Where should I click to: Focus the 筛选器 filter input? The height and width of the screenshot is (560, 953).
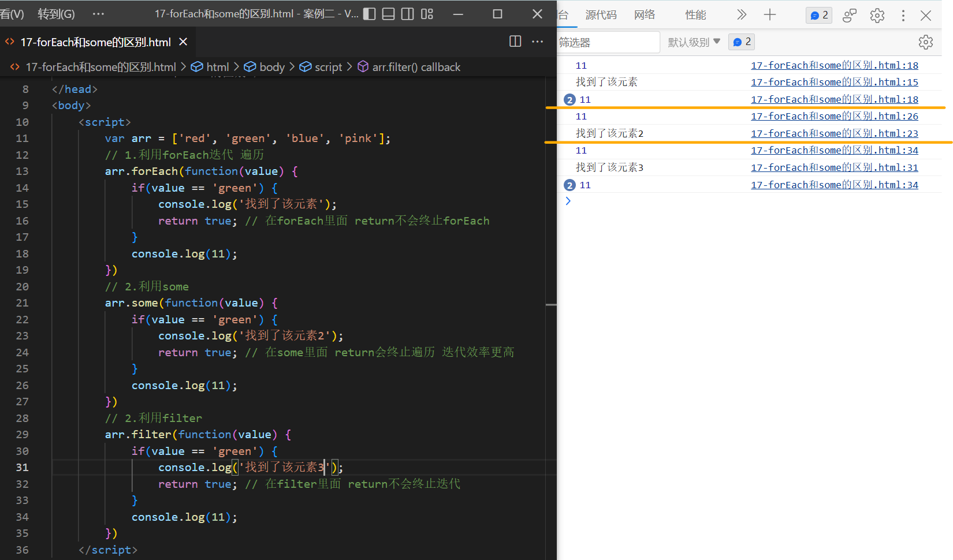point(608,42)
